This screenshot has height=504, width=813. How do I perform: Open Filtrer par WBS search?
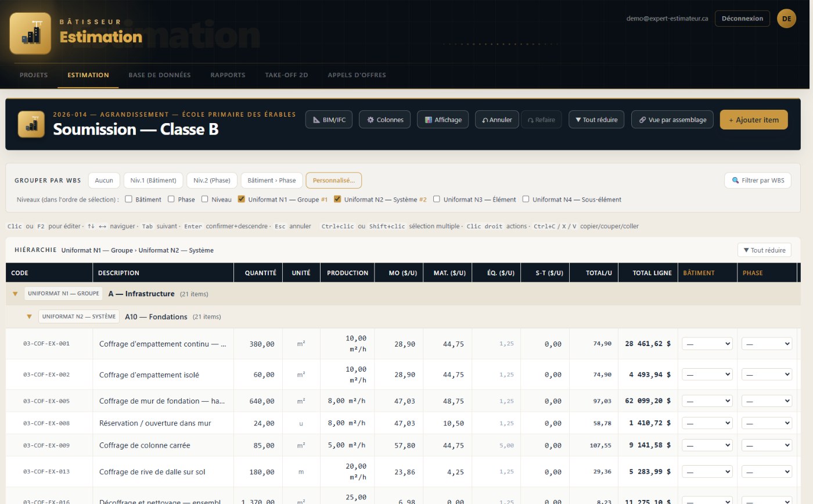click(x=757, y=180)
